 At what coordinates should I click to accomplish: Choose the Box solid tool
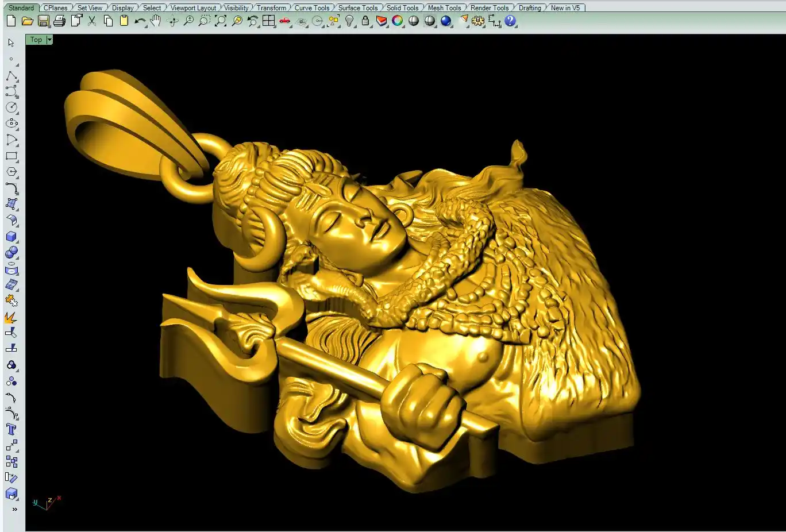[x=11, y=237]
